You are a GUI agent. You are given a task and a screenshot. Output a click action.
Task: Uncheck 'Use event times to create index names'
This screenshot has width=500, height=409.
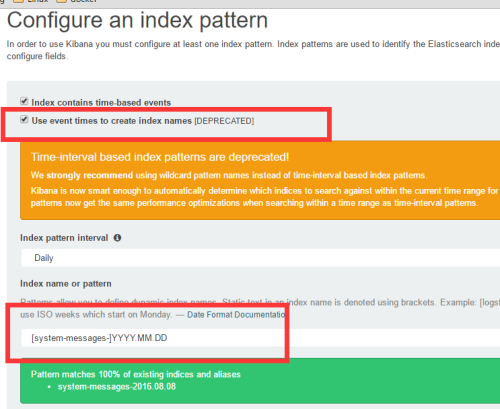coord(24,119)
